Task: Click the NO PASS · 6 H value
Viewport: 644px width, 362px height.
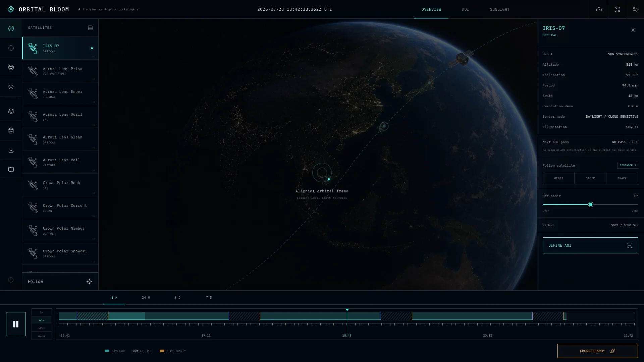Action: pyautogui.click(x=625, y=142)
